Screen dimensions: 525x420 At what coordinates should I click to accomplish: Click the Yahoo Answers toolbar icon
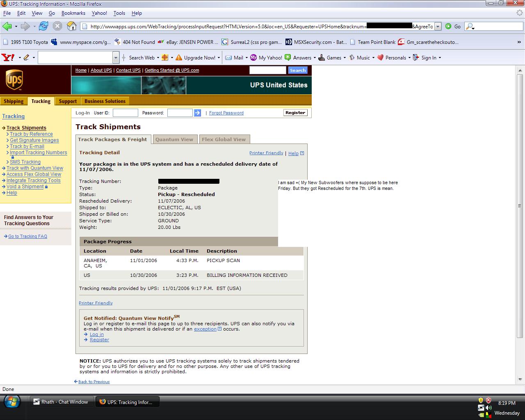[x=288, y=57]
